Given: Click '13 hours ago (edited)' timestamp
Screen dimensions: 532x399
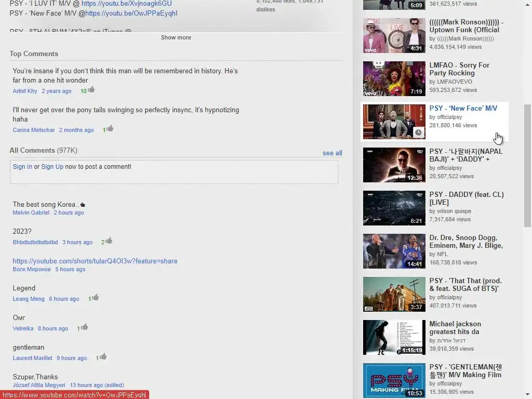Looking at the screenshot, I should tap(97, 385).
